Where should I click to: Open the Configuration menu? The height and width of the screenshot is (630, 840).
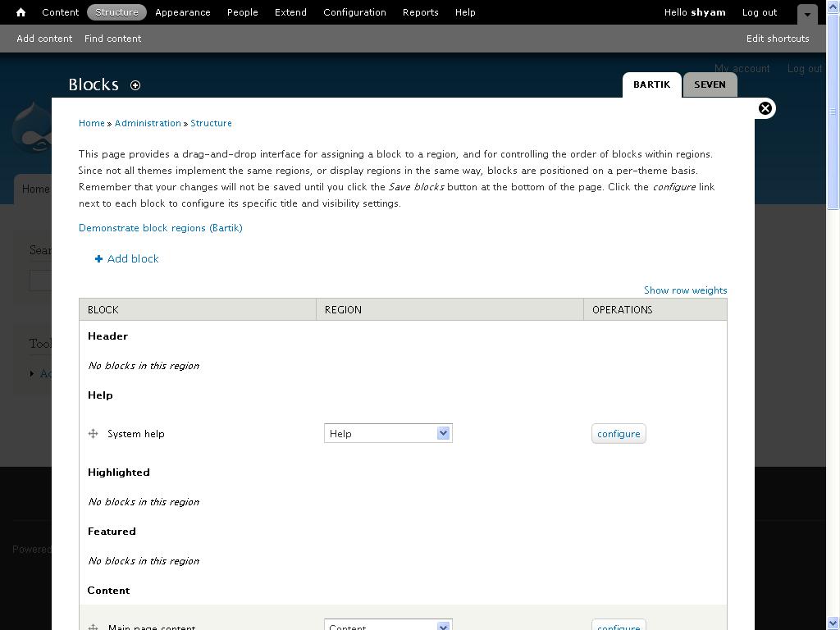coord(354,12)
